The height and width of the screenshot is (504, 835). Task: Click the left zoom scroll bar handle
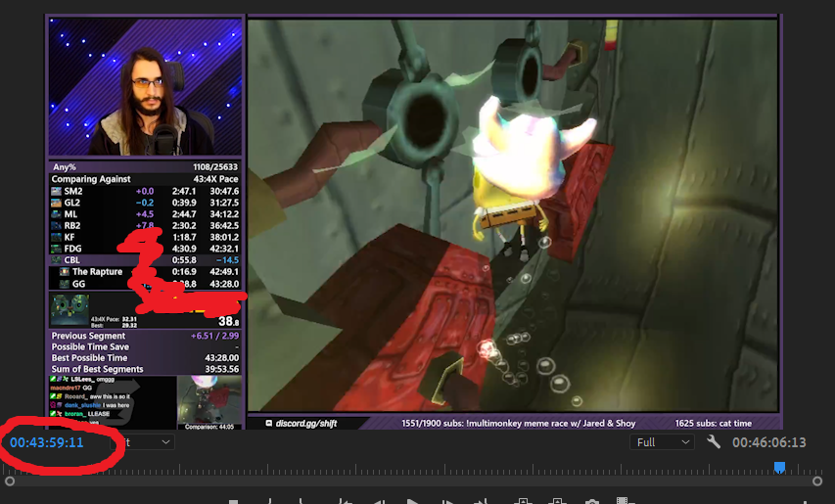10,481
